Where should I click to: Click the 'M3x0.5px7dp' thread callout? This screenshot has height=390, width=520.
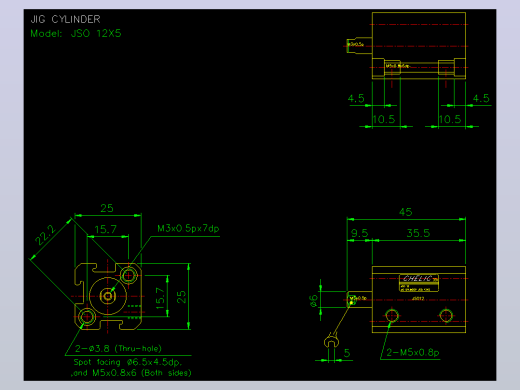188,229
